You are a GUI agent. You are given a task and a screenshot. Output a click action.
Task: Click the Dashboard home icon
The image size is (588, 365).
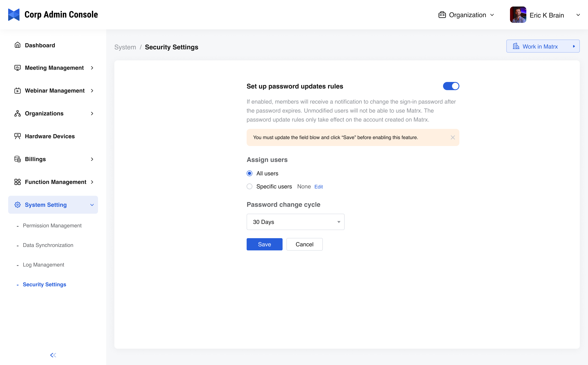(17, 45)
